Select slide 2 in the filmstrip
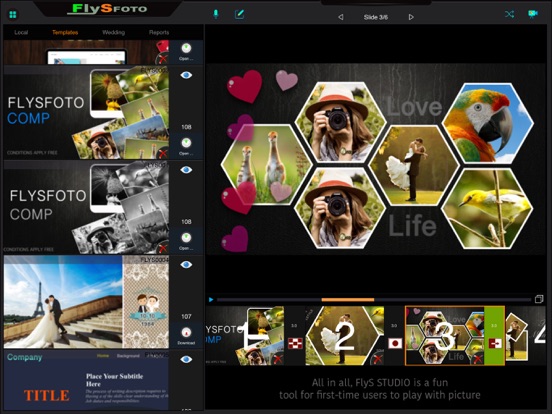The image size is (552, 414). point(344,335)
